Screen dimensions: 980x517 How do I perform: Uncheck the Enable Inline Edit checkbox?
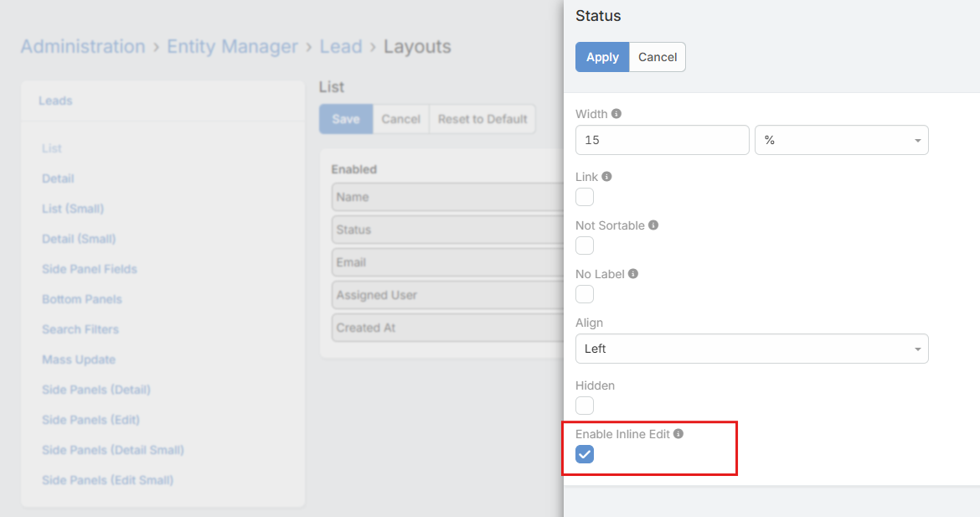coord(584,454)
